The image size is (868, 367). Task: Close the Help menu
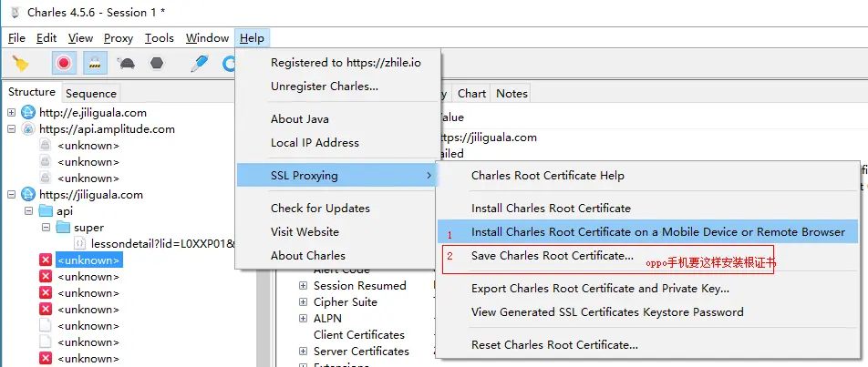252,38
